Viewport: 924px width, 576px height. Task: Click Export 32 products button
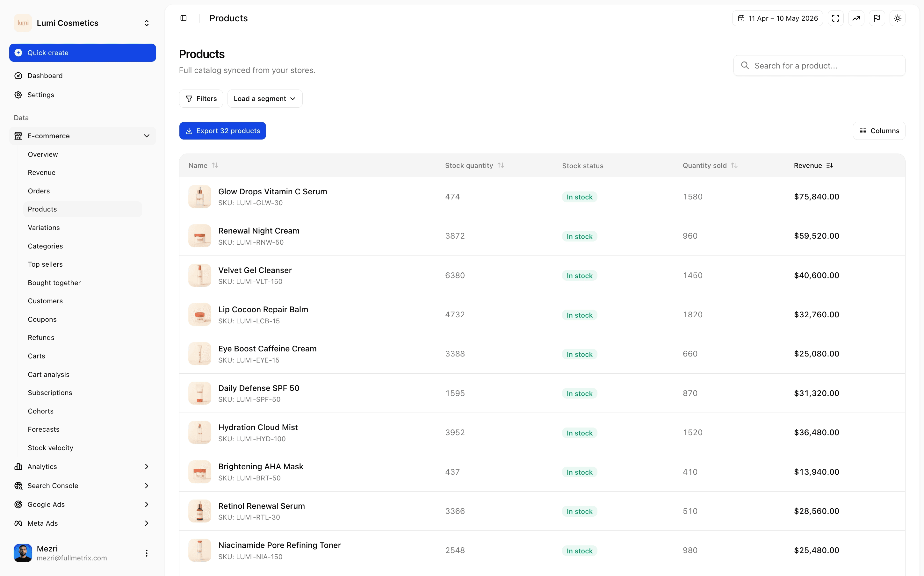[222, 131]
